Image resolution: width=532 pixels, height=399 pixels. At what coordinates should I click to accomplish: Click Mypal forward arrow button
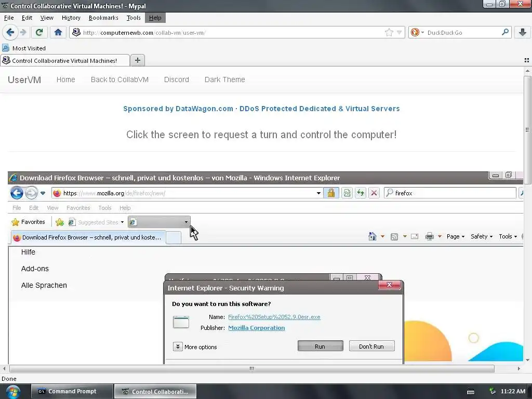pos(23,33)
